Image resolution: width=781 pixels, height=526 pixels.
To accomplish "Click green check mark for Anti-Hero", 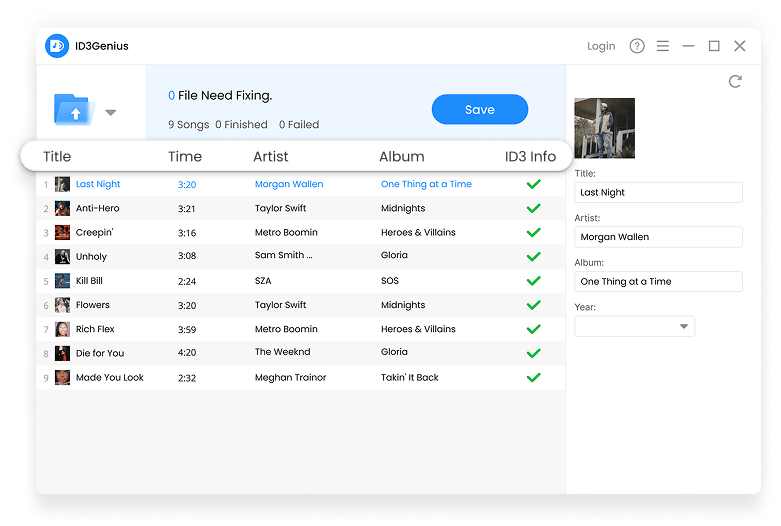I will (533, 208).
